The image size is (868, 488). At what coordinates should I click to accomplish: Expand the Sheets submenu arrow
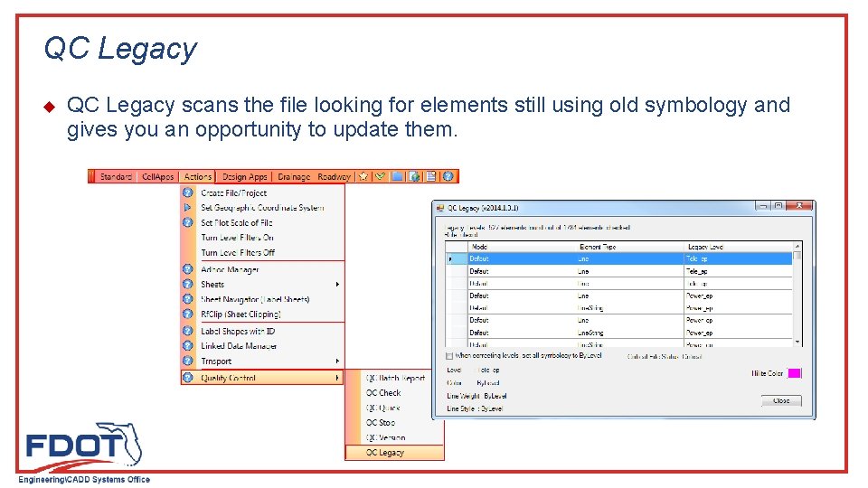[337, 285]
